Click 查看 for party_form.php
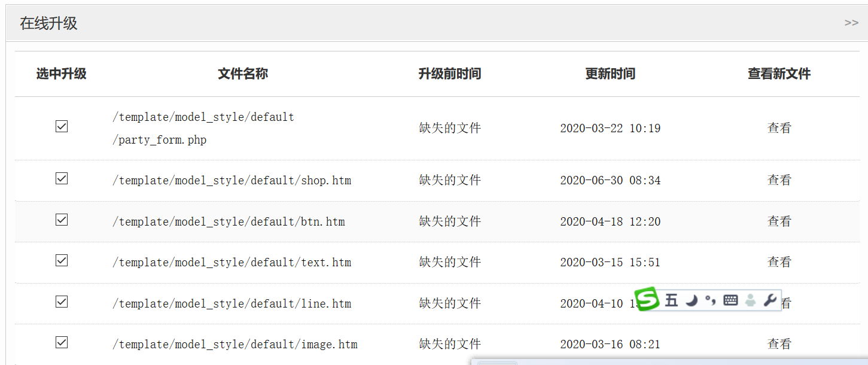This screenshot has width=868, height=365. [779, 128]
